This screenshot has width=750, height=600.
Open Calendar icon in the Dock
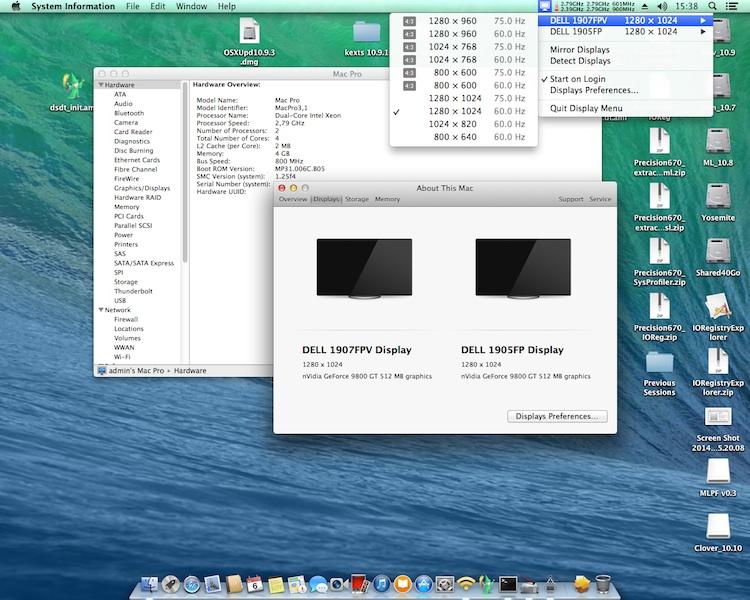255,584
